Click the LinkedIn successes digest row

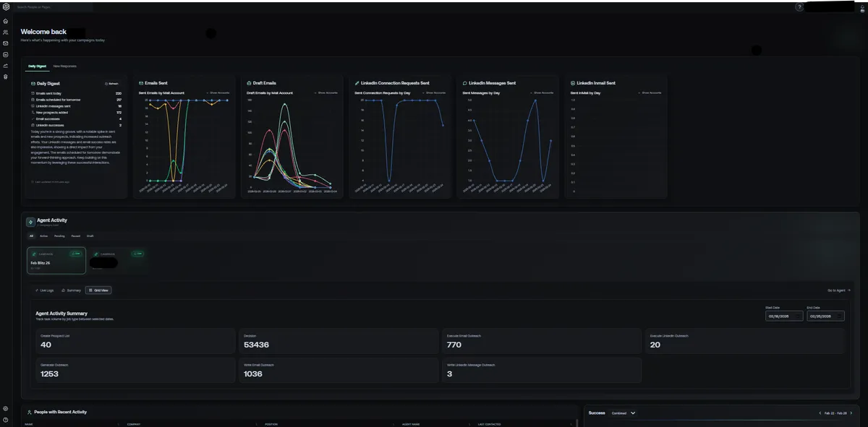[x=76, y=125]
